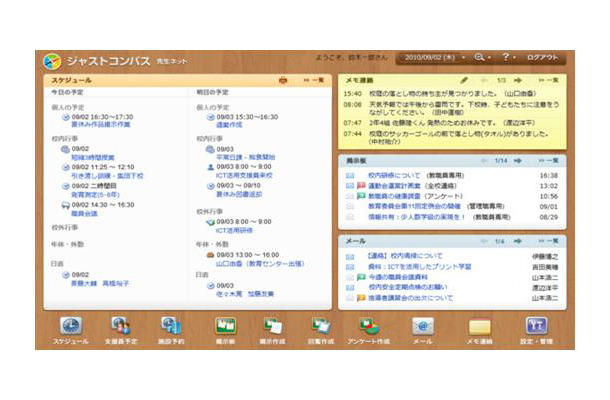Open 施設予約 facility reservation dock icon
Image resolution: width=610 pixels, height=400 pixels.
coord(171,326)
